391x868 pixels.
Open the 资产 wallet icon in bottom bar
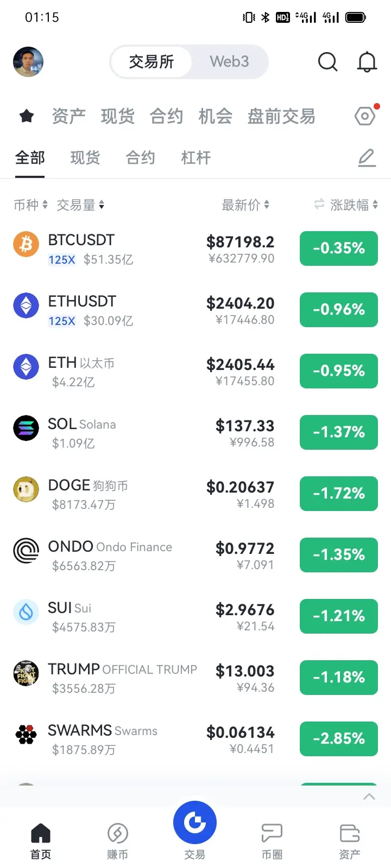coord(350,833)
